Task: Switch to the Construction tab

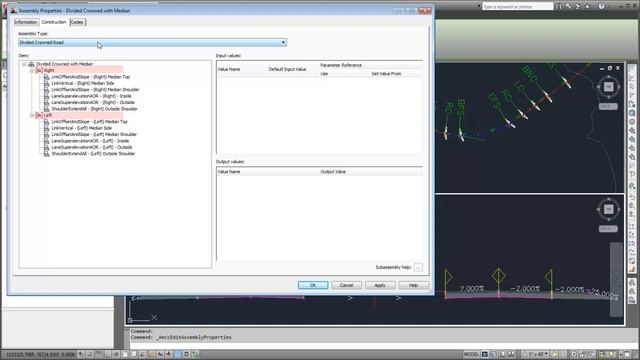Action: click(54, 22)
